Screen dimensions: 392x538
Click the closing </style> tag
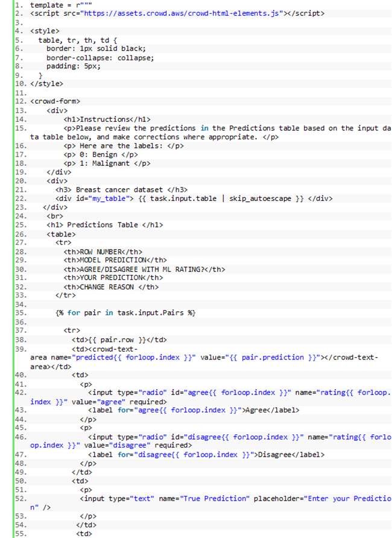click(x=46, y=84)
